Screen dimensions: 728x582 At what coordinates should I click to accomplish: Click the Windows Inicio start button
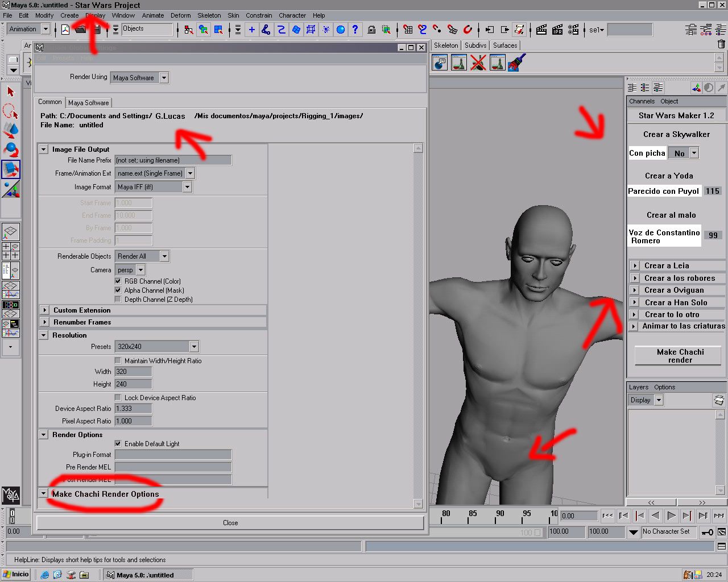(x=15, y=574)
